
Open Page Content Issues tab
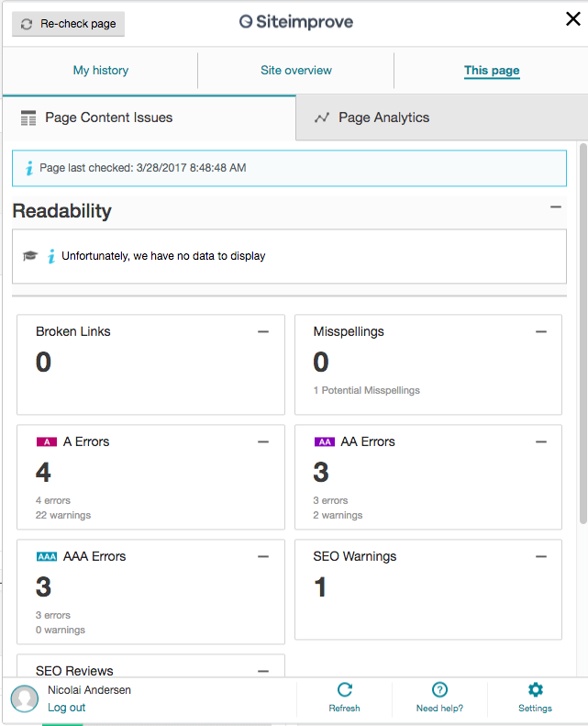pos(149,117)
